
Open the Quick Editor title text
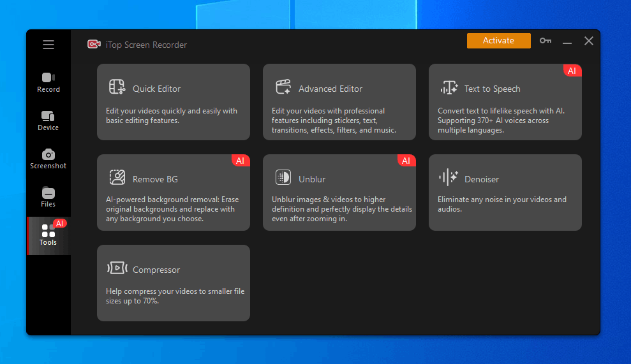coord(156,89)
